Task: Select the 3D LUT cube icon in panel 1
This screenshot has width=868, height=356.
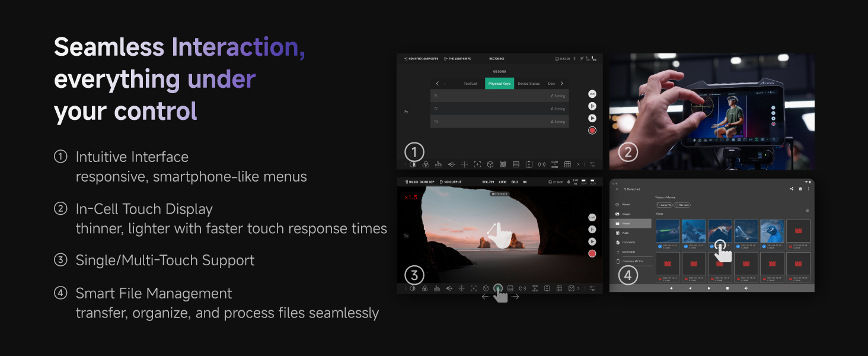Action: tap(490, 164)
